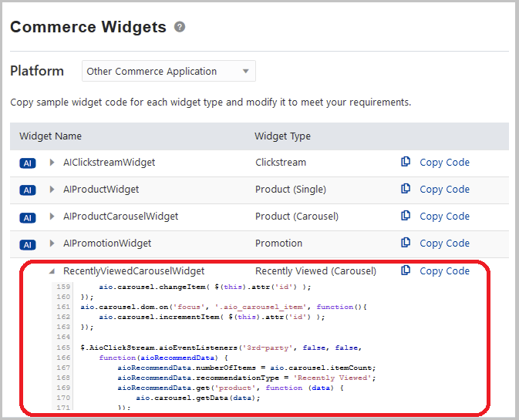Click the help question mark icon

(x=180, y=27)
